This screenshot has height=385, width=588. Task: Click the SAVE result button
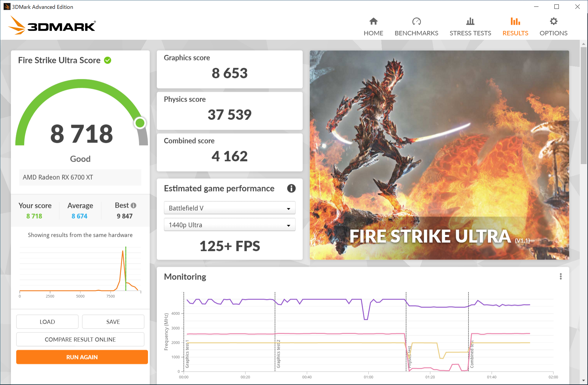(113, 322)
